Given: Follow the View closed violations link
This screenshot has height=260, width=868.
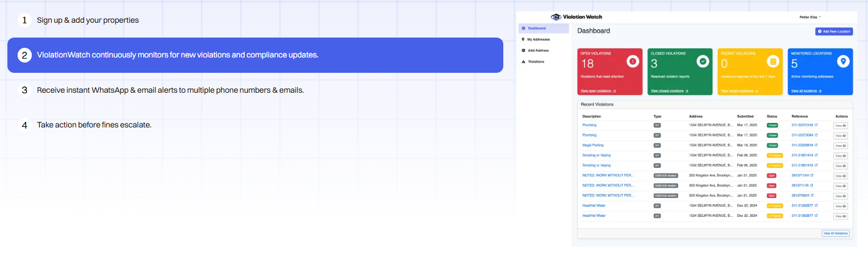Looking at the screenshot, I should click(669, 91).
